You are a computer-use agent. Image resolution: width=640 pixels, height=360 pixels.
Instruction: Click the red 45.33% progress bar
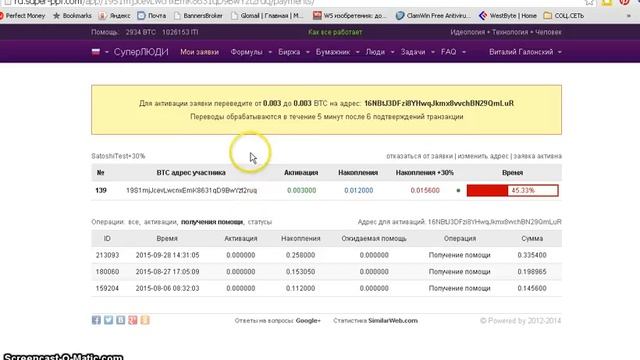point(513,191)
